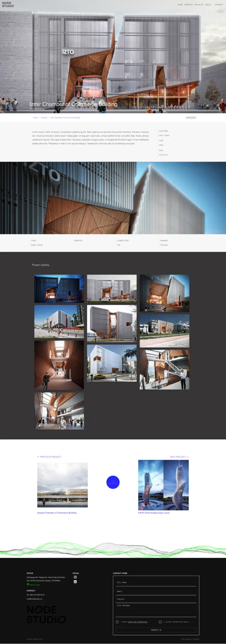Open gallery image of cantilevered corner volume
Viewport: 226px width, 644px height.
[x=112, y=323]
